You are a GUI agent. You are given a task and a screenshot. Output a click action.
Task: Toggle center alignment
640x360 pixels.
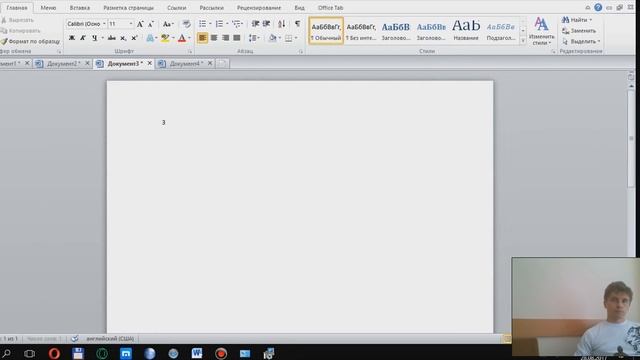tap(214, 38)
